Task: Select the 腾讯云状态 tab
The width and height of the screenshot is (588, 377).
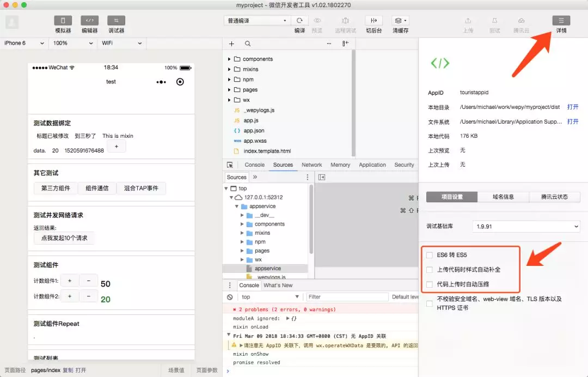Action: (x=554, y=197)
